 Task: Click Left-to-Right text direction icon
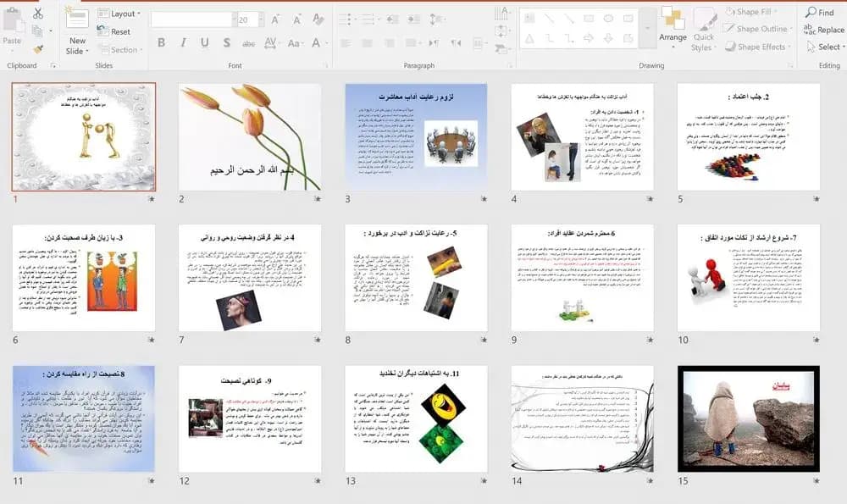[434, 43]
